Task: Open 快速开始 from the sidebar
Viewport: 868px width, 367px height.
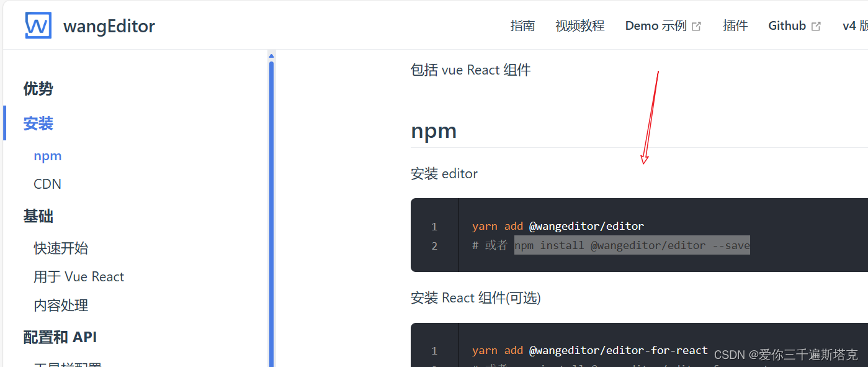Action: pos(60,248)
